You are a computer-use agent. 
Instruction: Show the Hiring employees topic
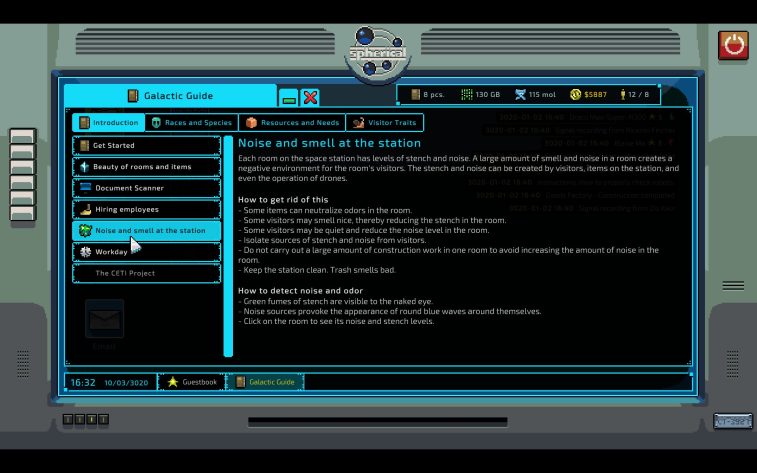point(147,209)
